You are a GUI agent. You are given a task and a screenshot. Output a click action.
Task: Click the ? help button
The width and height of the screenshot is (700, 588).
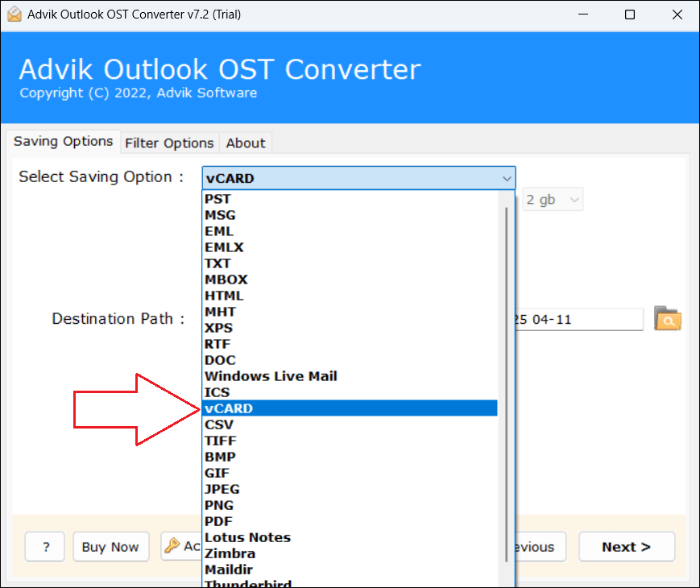[44, 546]
